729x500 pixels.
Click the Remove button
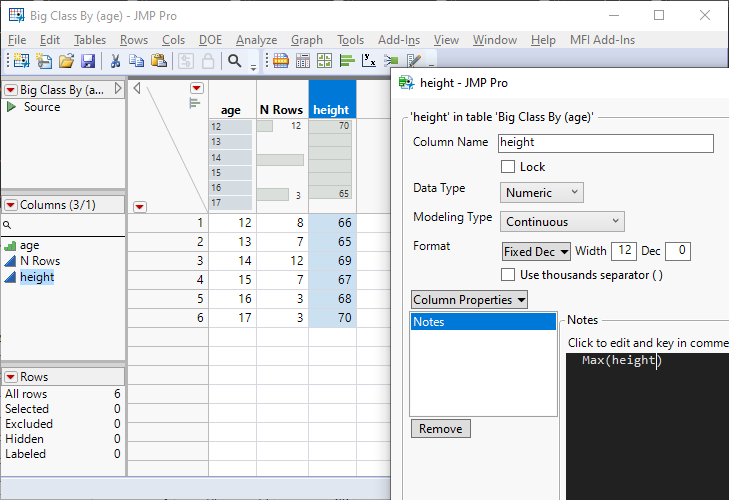[x=441, y=429]
